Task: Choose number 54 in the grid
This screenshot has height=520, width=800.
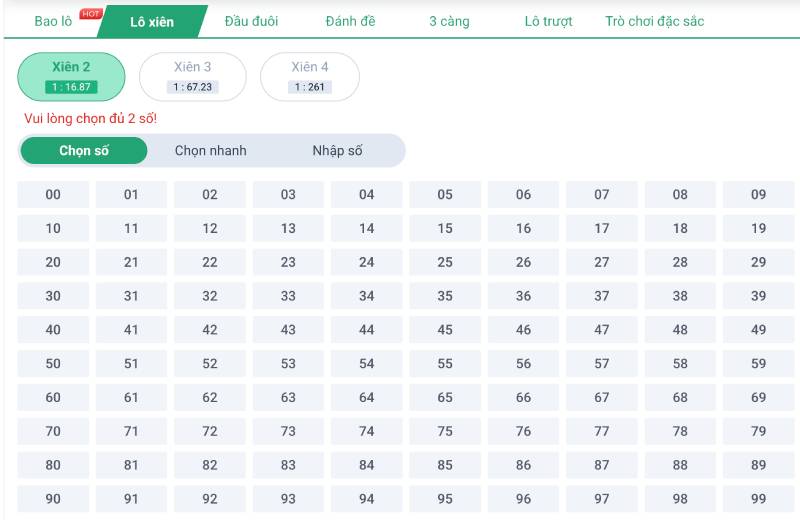Action: (x=367, y=364)
